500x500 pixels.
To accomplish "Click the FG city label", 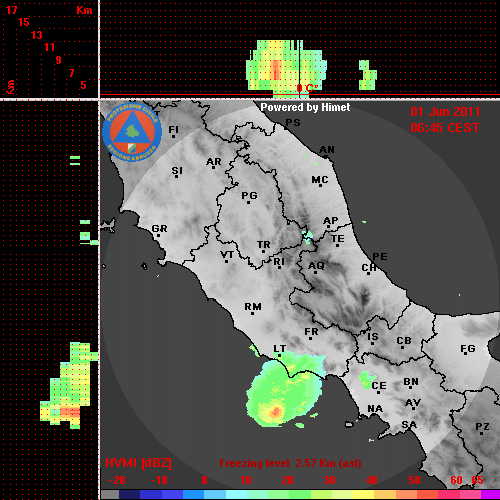I will [467, 349].
